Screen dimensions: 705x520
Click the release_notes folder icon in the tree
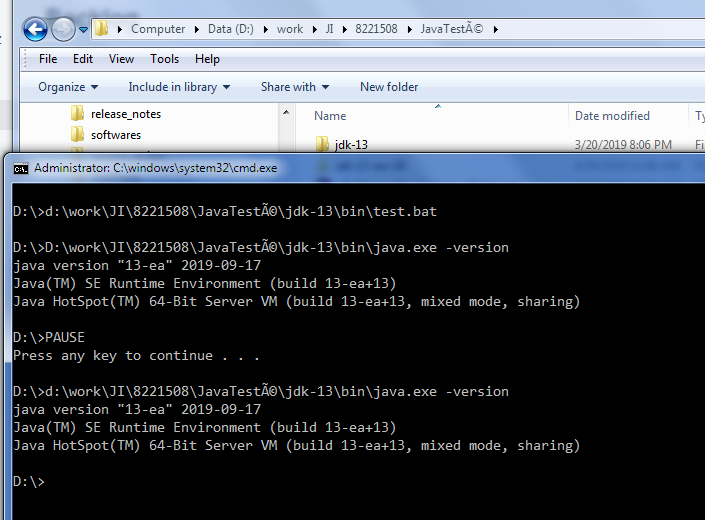(x=78, y=114)
